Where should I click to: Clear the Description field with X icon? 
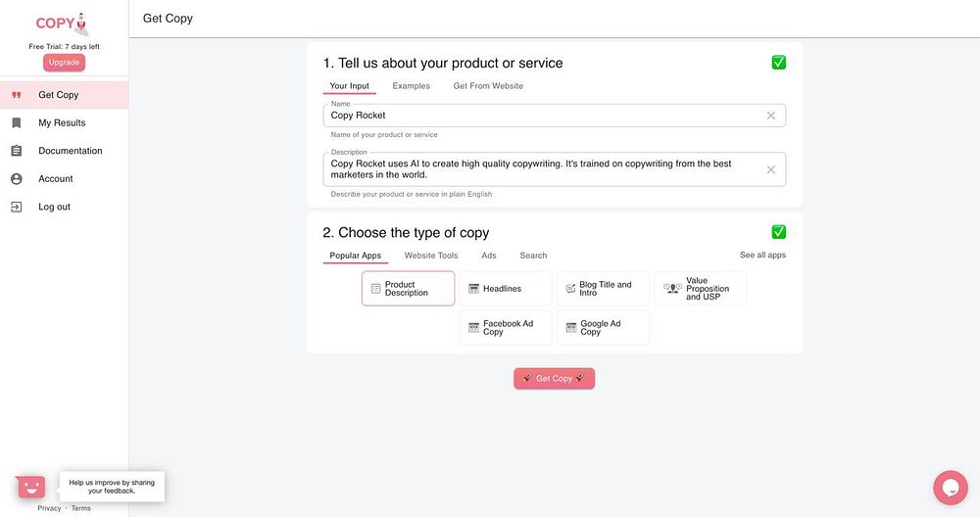click(771, 169)
